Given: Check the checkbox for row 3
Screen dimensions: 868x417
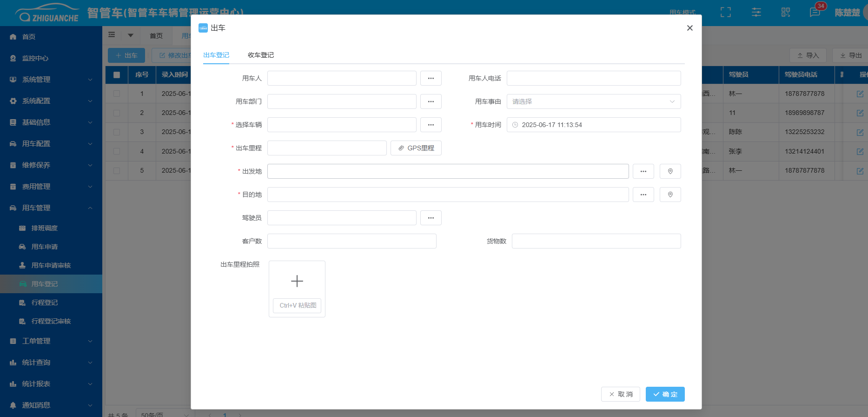Looking at the screenshot, I should tap(117, 132).
